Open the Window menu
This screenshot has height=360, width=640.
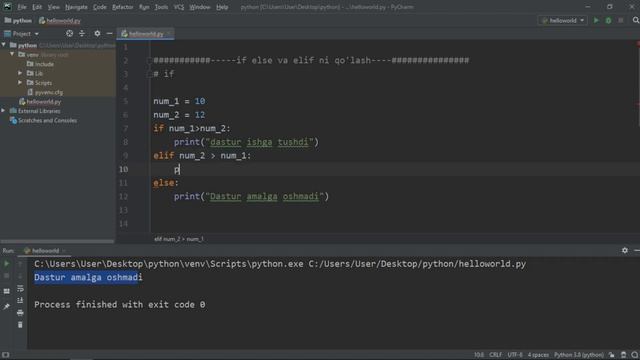pyautogui.click(x=199, y=7)
